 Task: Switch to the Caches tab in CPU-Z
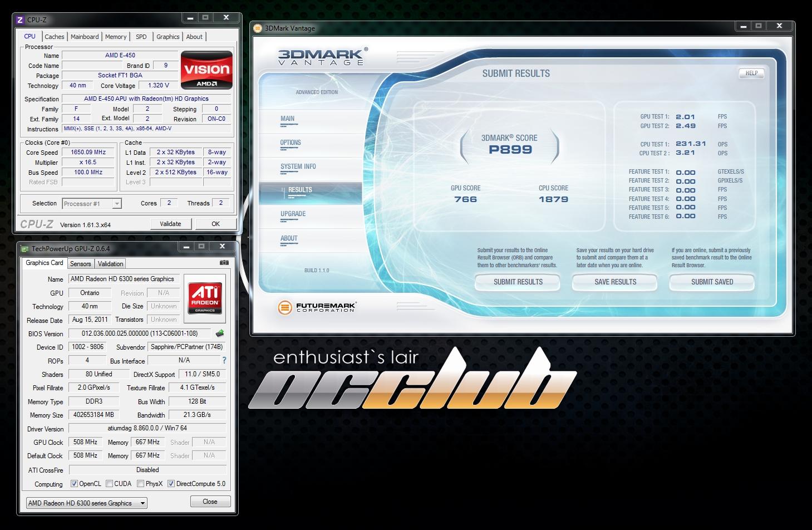55,37
